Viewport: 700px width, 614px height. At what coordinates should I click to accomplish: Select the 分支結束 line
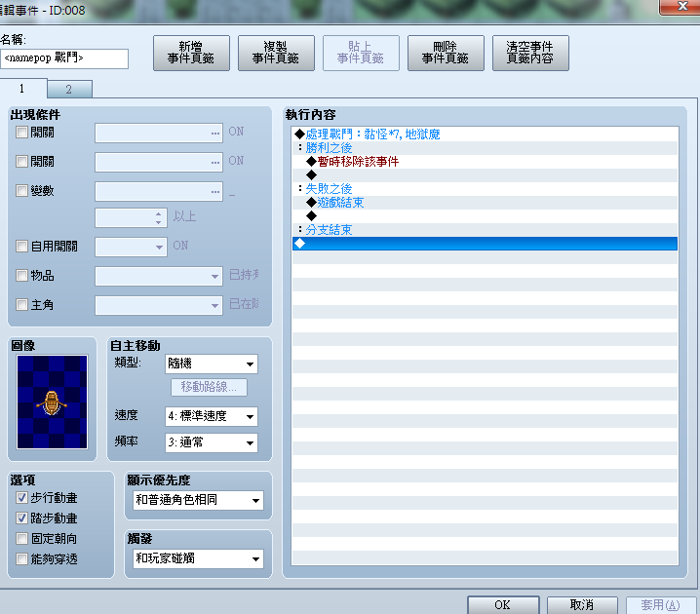tap(485, 230)
